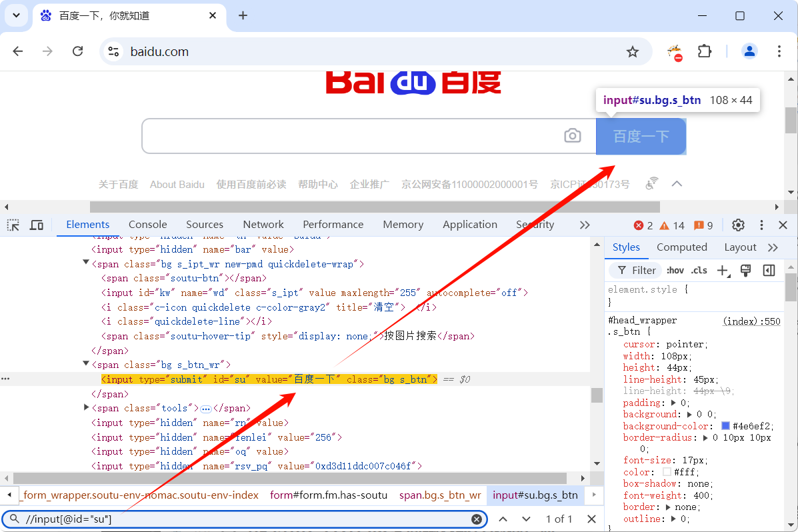798x532 pixels.
Task: Click the camera image-search icon
Action: pos(573,136)
